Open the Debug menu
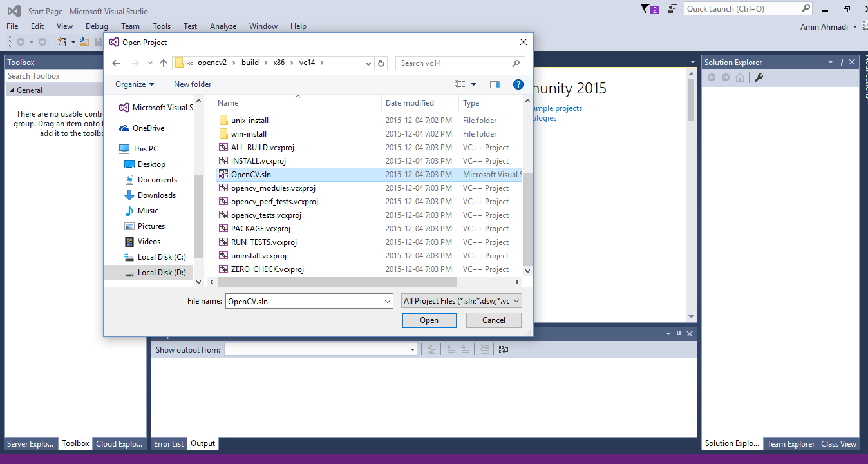This screenshot has height=464, width=868. click(97, 26)
